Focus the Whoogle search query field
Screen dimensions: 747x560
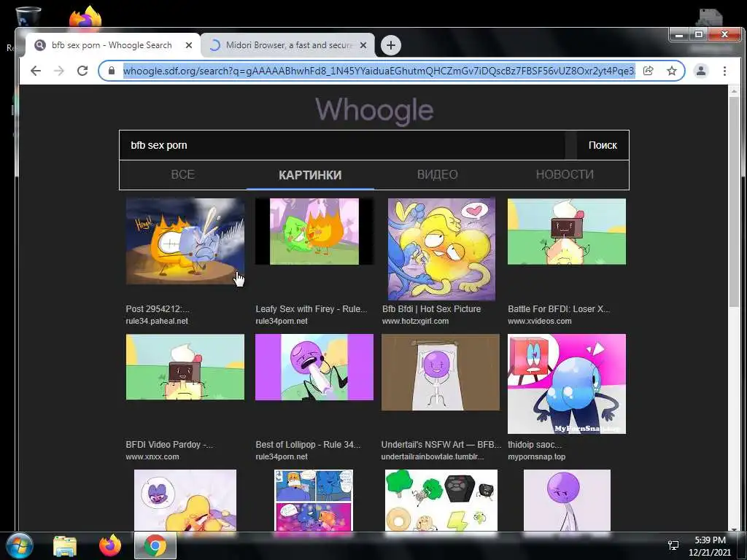342,145
